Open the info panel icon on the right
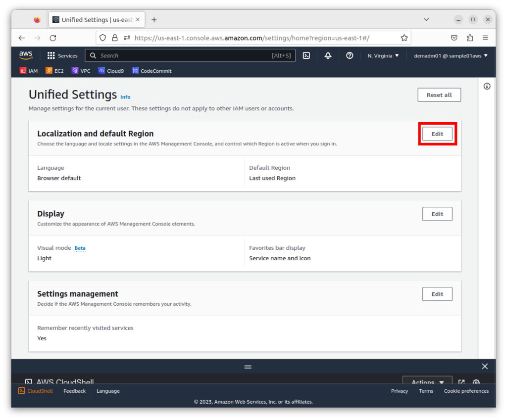 [x=487, y=87]
